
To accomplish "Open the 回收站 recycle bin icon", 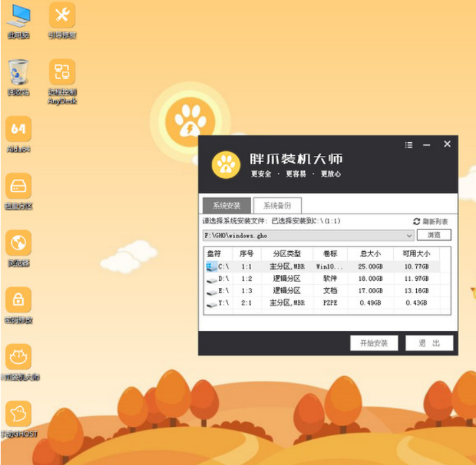I will (18, 77).
